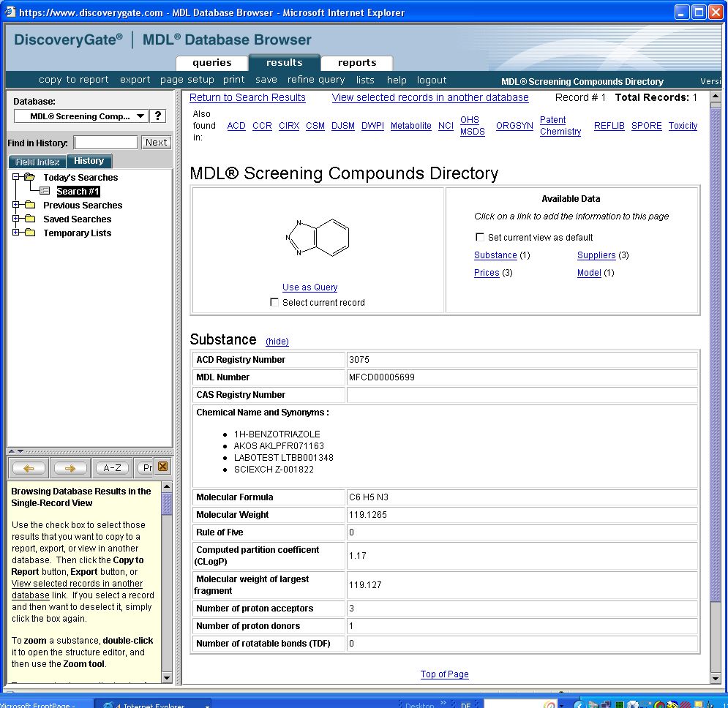Click the Search #1 list icon
This screenshot has width=728, height=708.
45,192
